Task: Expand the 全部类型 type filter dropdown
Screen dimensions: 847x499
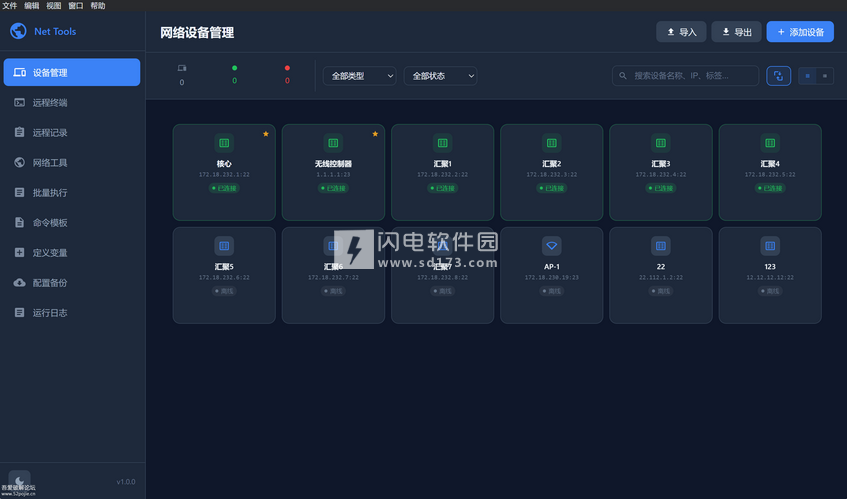Action: [x=360, y=75]
